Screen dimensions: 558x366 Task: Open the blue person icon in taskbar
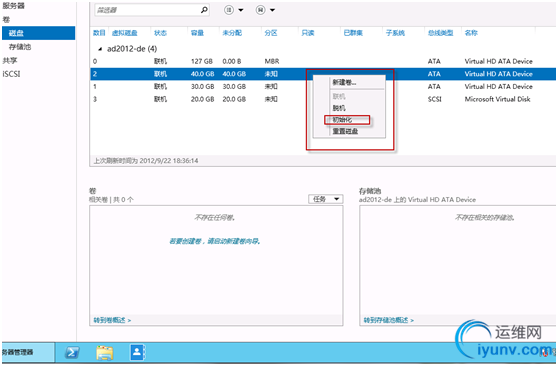click(137, 352)
